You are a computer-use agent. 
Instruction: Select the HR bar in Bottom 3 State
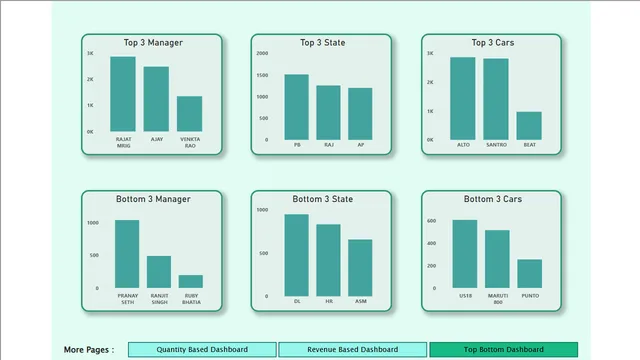click(329, 260)
